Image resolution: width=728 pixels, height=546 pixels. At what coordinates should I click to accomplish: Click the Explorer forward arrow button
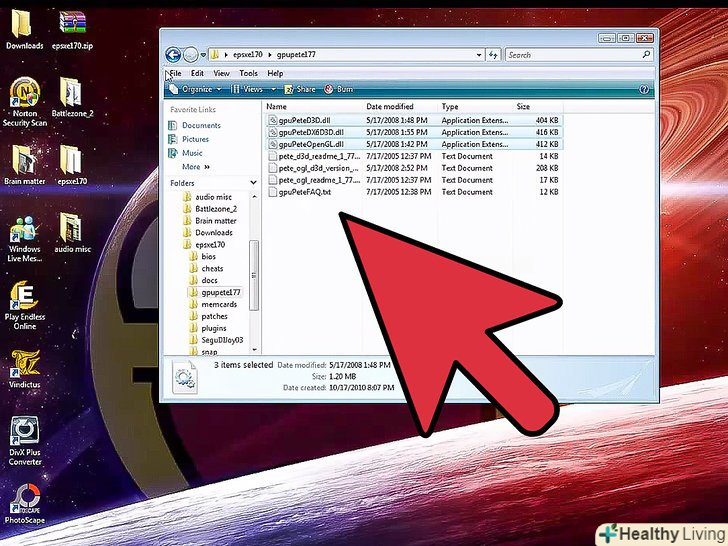point(190,55)
